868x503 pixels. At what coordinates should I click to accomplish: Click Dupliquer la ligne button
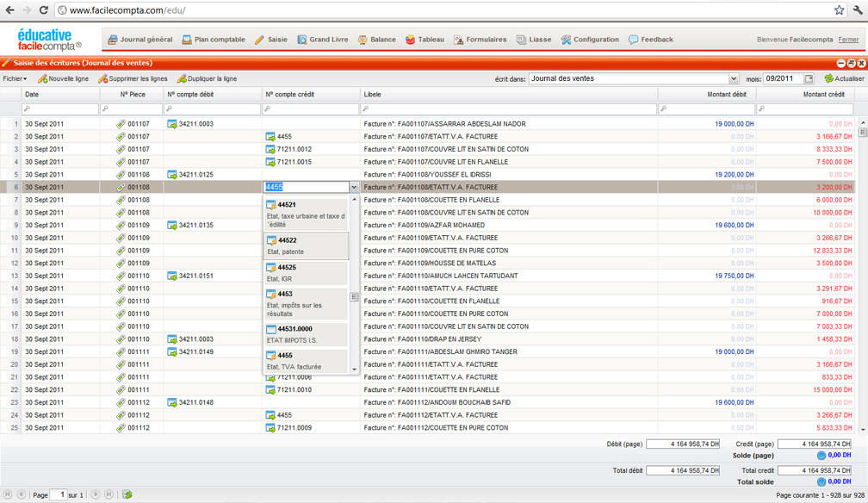pyautogui.click(x=207, y=78)
